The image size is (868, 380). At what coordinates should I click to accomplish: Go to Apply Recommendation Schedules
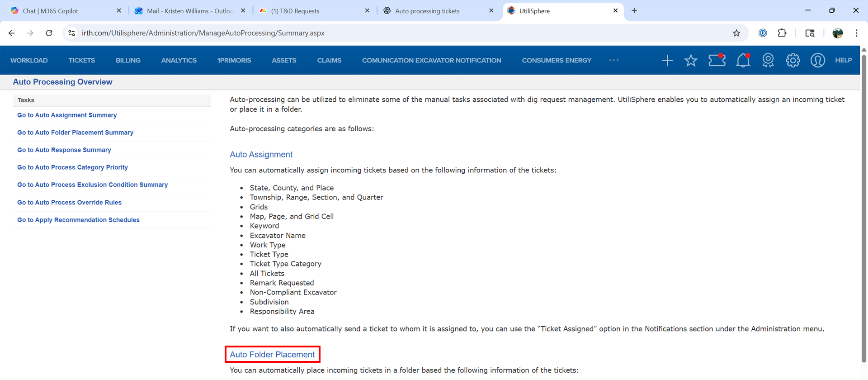(78, 220)
